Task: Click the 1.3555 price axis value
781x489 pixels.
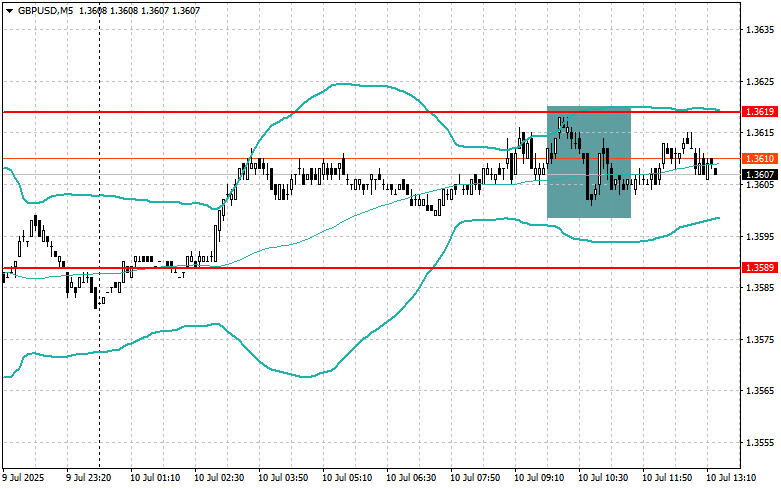Action: [760, 443]
